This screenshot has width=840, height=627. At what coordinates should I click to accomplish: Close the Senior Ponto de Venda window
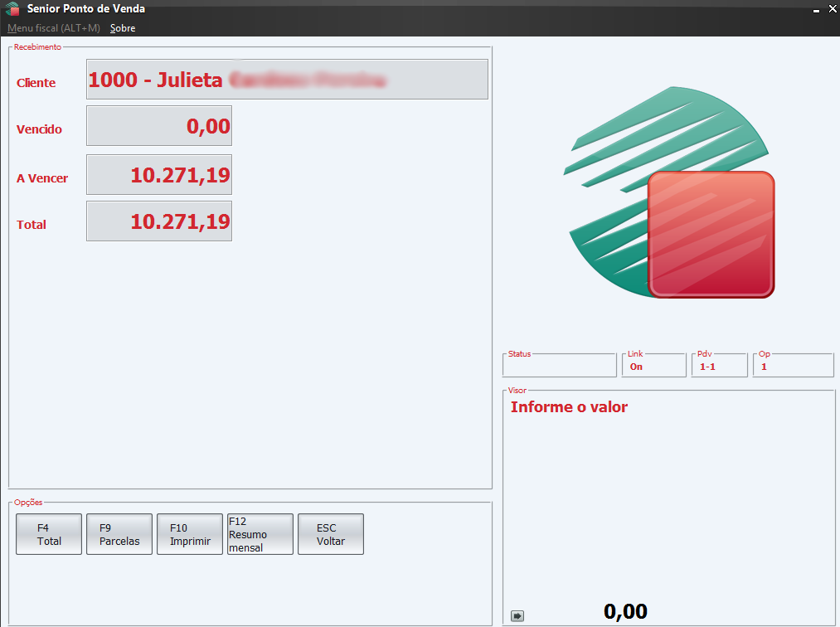click(x=833, y=8)
